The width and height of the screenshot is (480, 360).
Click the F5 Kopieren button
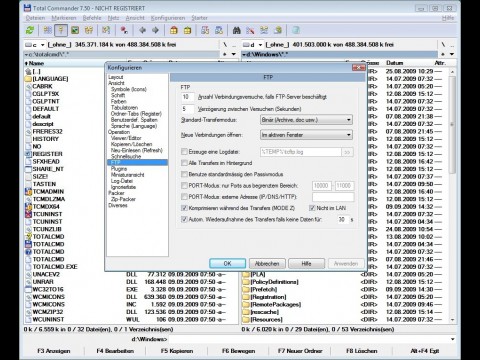[177, 351]
